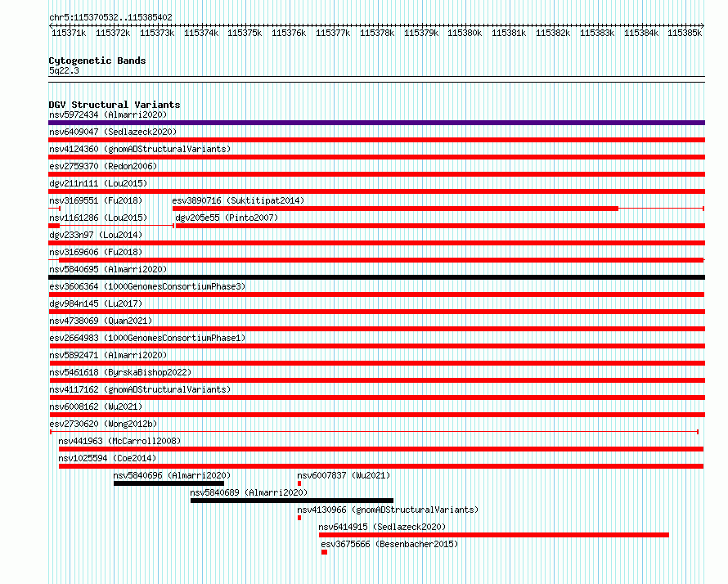
Task: Select the 5q22.3 band label
Action: click(64, 70)
